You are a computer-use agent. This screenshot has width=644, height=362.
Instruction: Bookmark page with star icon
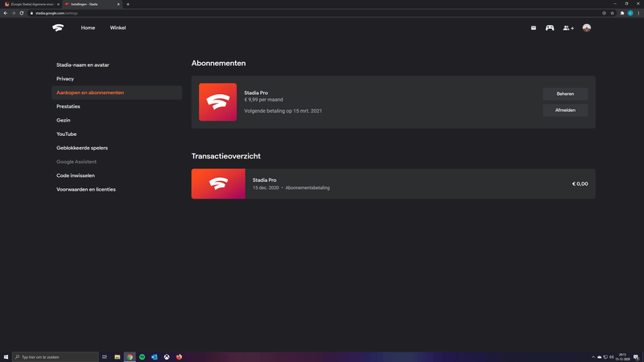612,13
